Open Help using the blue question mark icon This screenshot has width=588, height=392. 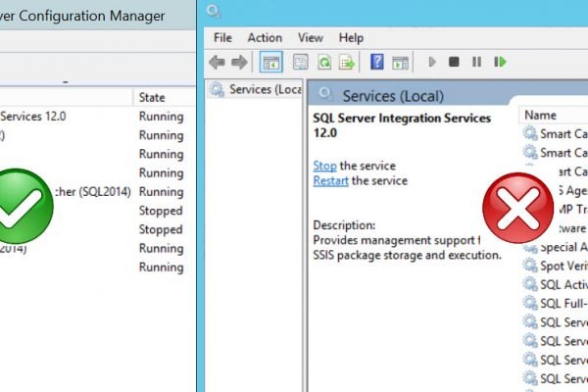pyautogui.click(x=376, y=63)
